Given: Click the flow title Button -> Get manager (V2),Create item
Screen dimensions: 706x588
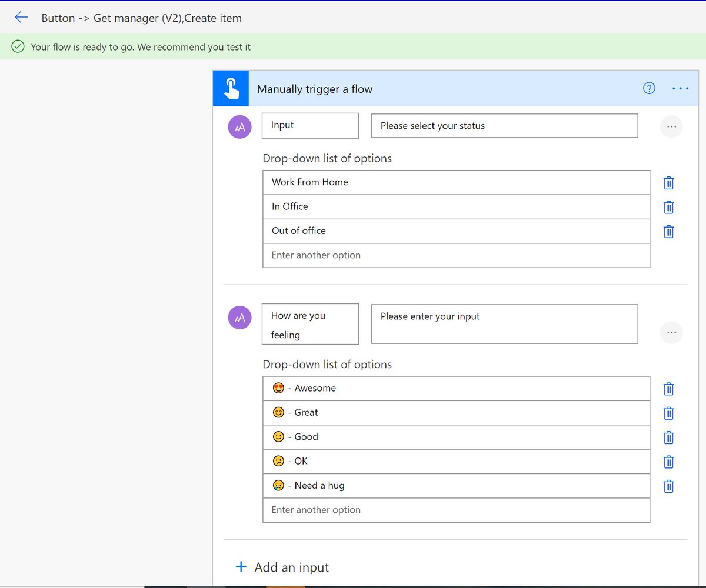Looking at the screenshot, I should tap(142, 18).
